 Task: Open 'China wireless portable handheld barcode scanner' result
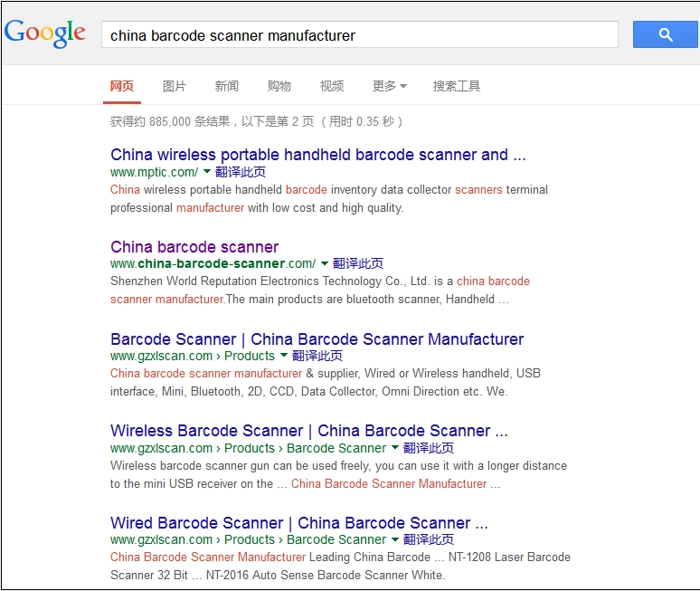coord(317,155)
